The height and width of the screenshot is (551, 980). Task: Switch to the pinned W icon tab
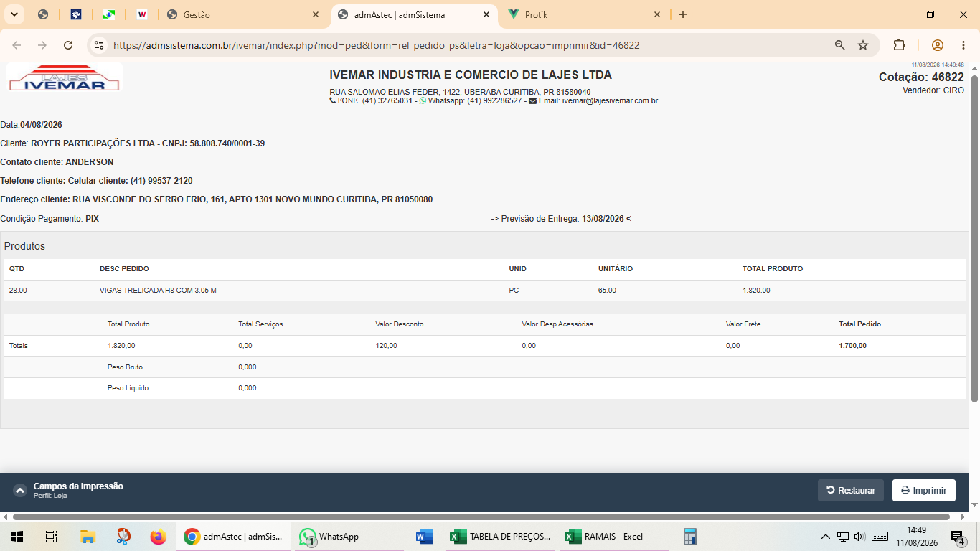tap(142, 14)
